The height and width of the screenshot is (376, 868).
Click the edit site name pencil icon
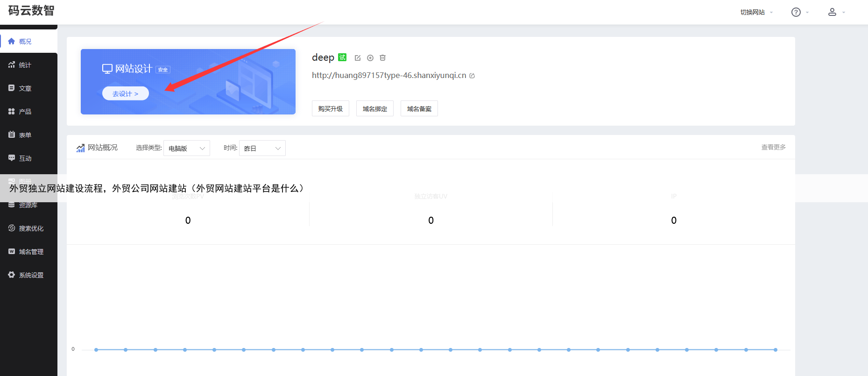[358, 58]
